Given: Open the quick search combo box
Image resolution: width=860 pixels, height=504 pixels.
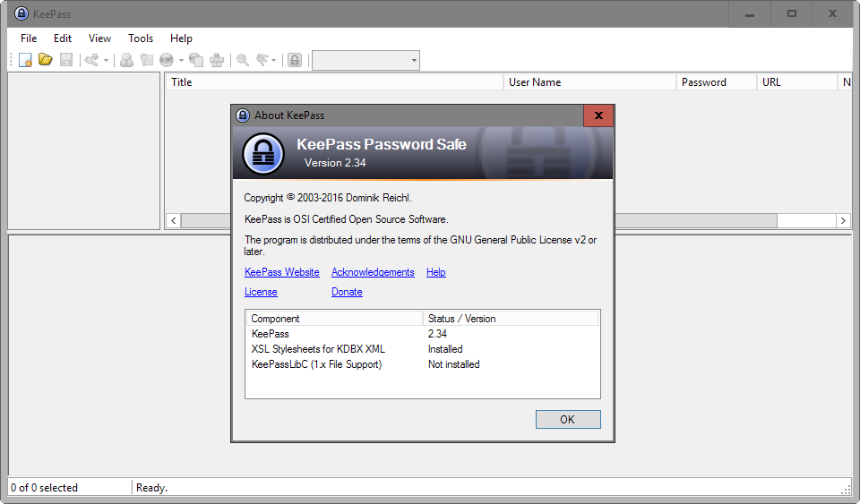Looking at the screenshot, I should pyautogui.click(x=365, y=60).
